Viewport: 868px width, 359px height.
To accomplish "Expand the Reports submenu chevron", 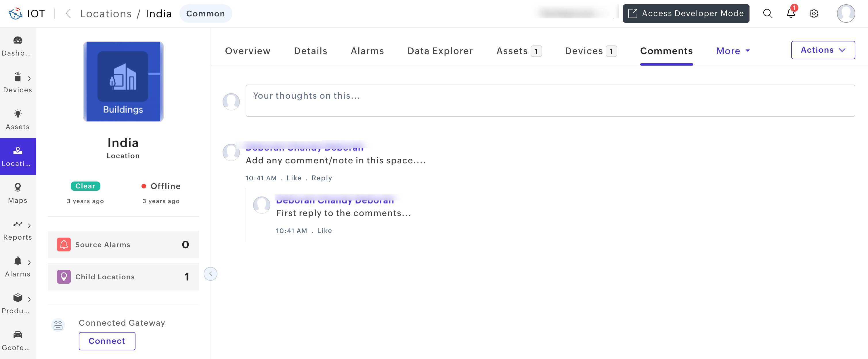I will (29, 226).
